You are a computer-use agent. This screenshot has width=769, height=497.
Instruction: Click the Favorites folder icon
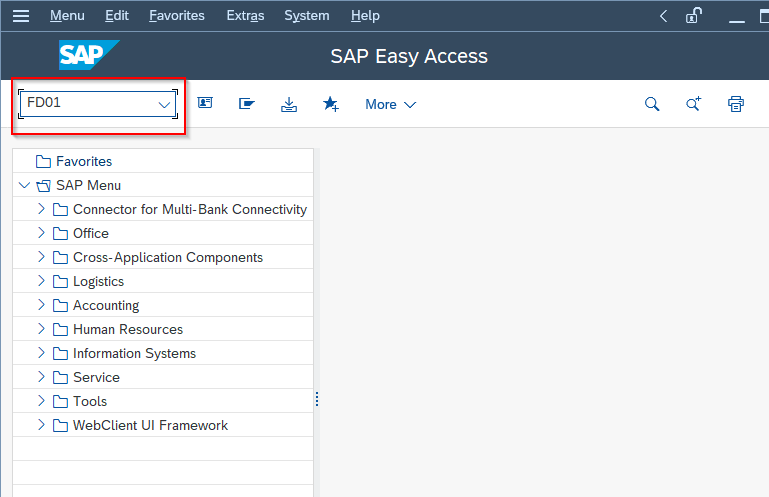(x=43, y=161)
